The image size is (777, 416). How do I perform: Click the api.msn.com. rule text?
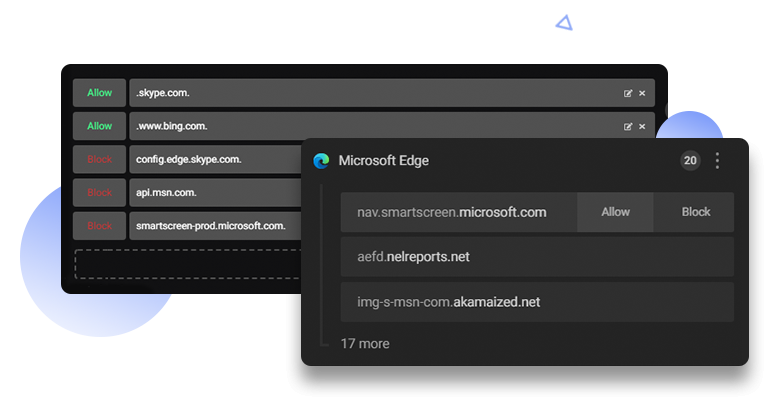tap(166, 192)
